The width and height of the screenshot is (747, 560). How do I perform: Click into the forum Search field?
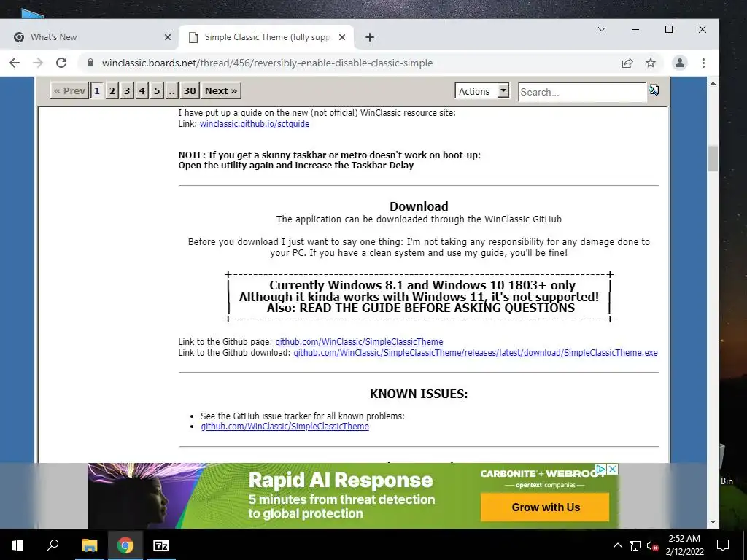582,92
